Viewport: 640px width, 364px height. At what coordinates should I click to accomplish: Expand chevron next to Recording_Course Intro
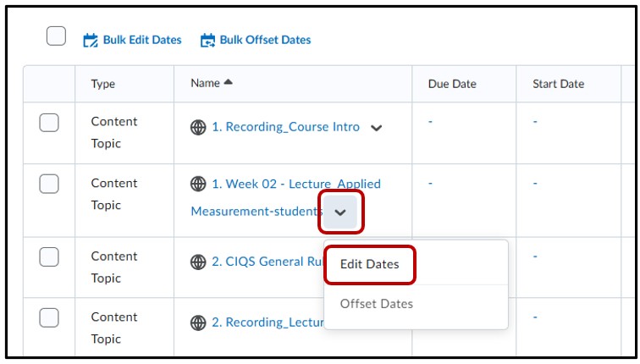377,128
